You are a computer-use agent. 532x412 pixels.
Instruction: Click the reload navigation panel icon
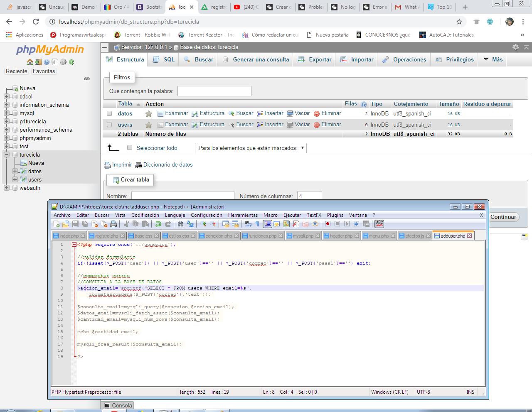[x=71, y=62]
